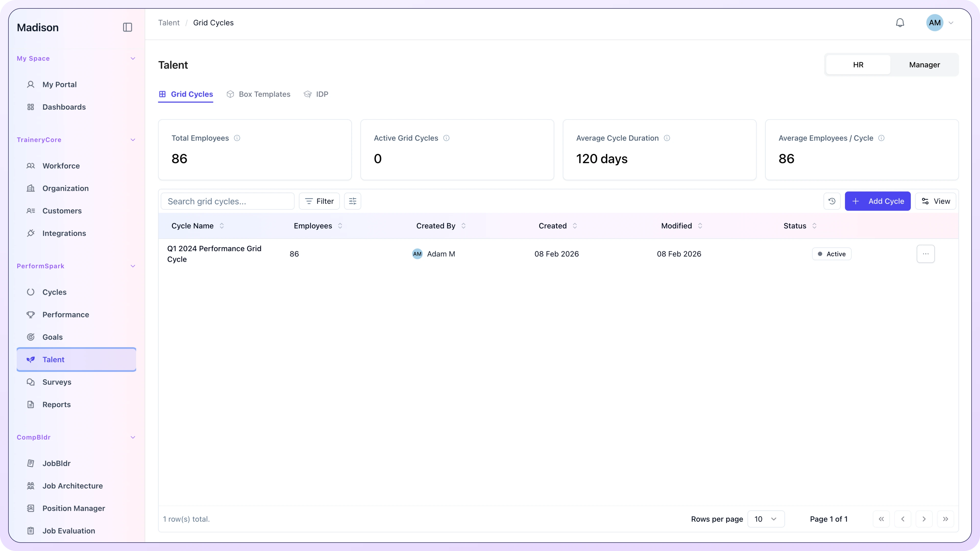This screenshot has height=551, width=980.
Task: Click info icon beside Average Cycle Duration
Action: tap(667, 138)
